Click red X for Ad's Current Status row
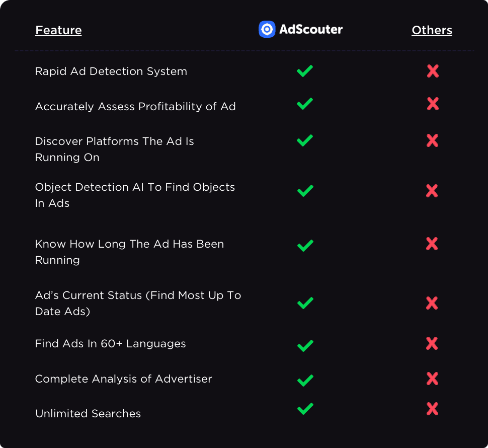The image size is (488, 448). point(432,303)
